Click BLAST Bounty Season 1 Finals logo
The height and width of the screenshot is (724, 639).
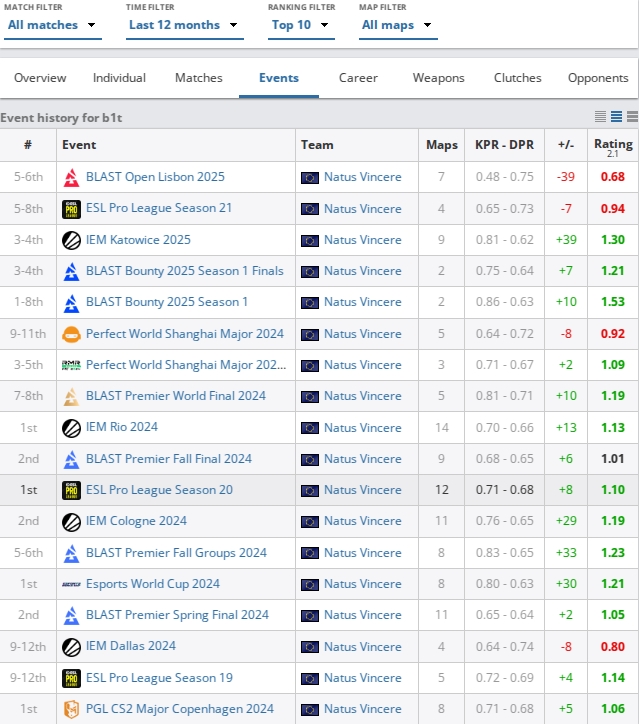(71, 272)
